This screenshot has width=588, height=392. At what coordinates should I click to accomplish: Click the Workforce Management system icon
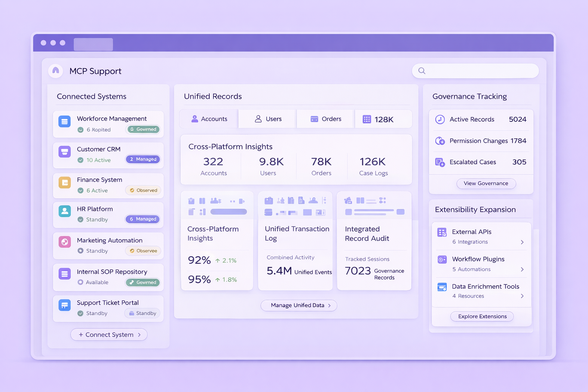pyautogui.click(x=64, y=122)
